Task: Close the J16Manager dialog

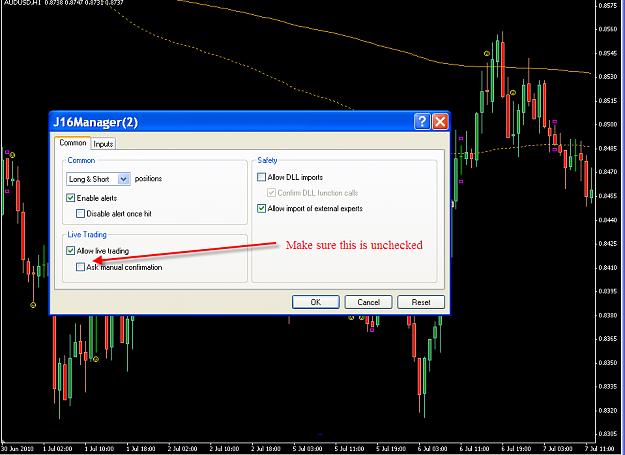Action: tap(440, 122)
